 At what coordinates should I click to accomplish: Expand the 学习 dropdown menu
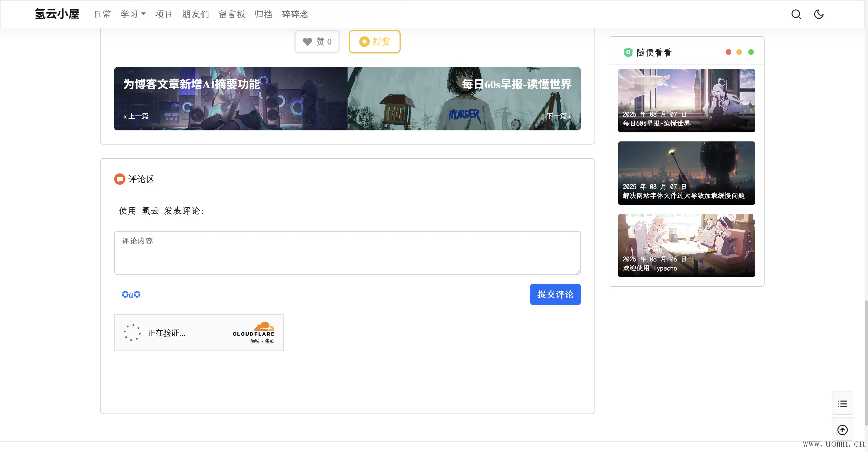(133, 14)
